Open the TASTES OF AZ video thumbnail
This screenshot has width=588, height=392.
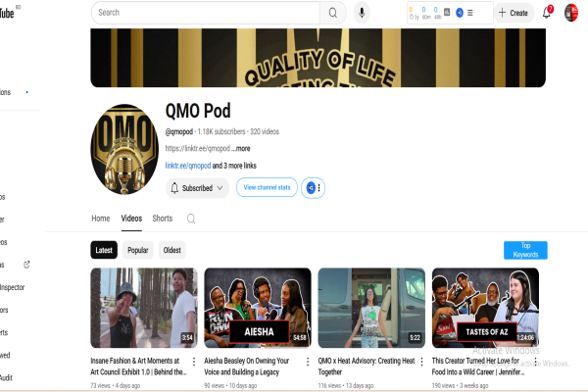pos(486,308)
